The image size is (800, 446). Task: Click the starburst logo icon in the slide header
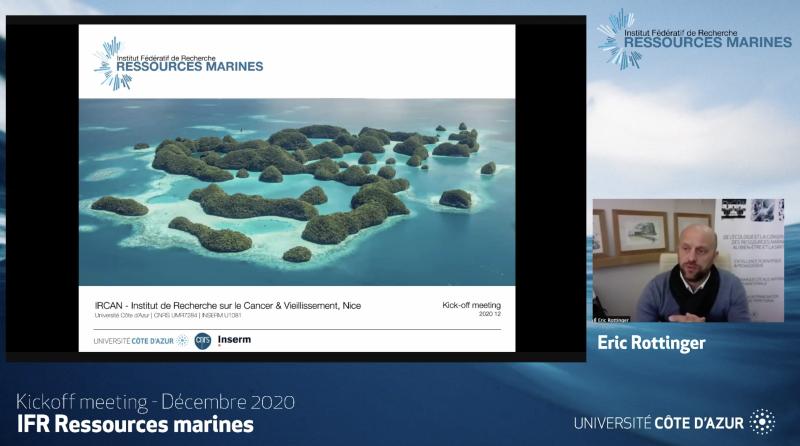113,62
